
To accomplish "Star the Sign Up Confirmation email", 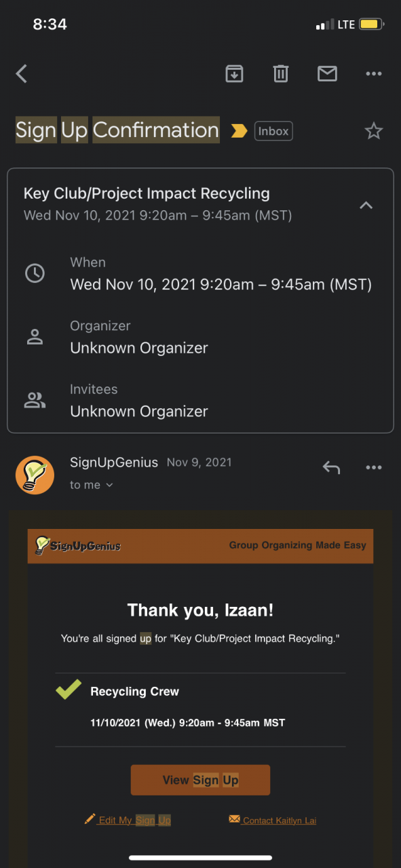I will click(x=374, y=131).
